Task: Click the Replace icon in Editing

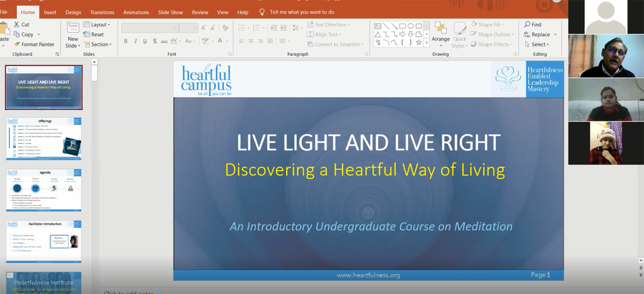Action: coord(527,35)
